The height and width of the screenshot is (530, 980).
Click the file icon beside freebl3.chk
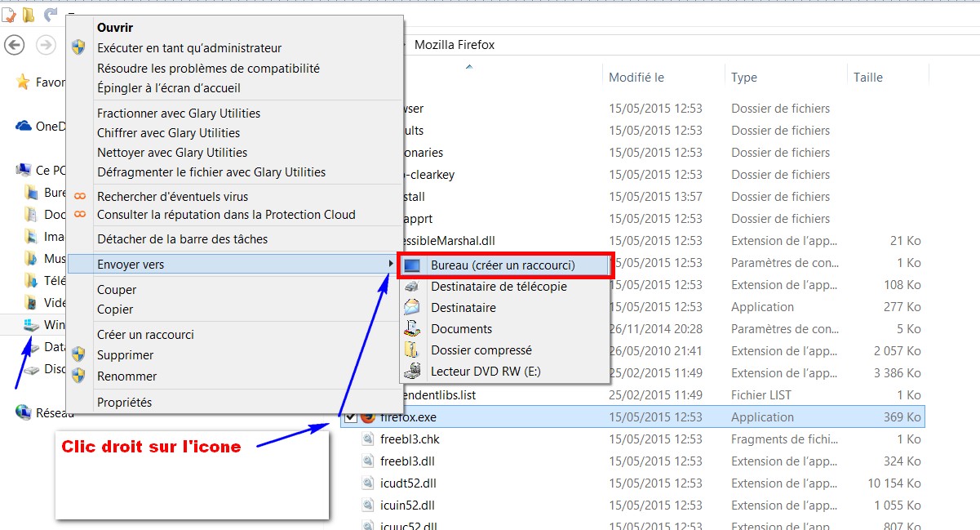pos(369,439)
